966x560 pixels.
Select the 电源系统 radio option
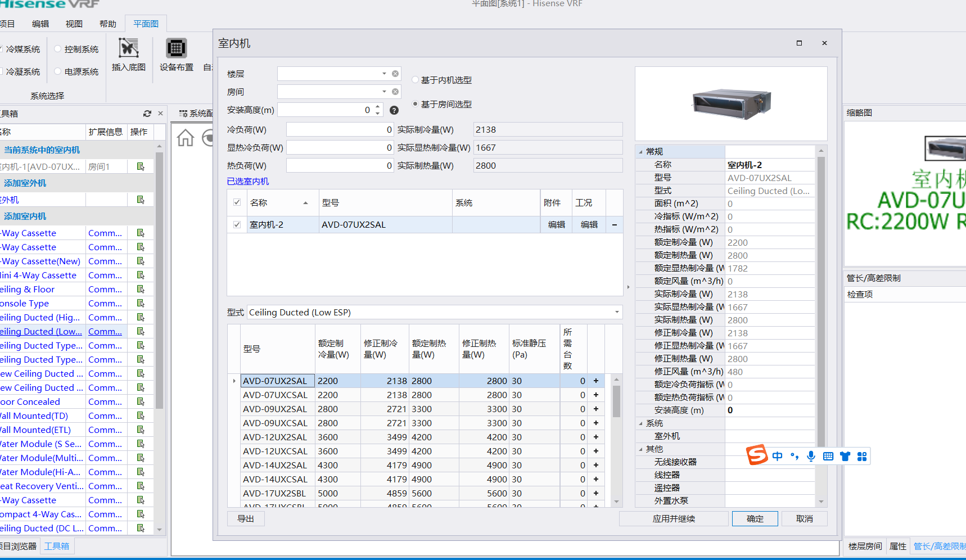[58, 71]
